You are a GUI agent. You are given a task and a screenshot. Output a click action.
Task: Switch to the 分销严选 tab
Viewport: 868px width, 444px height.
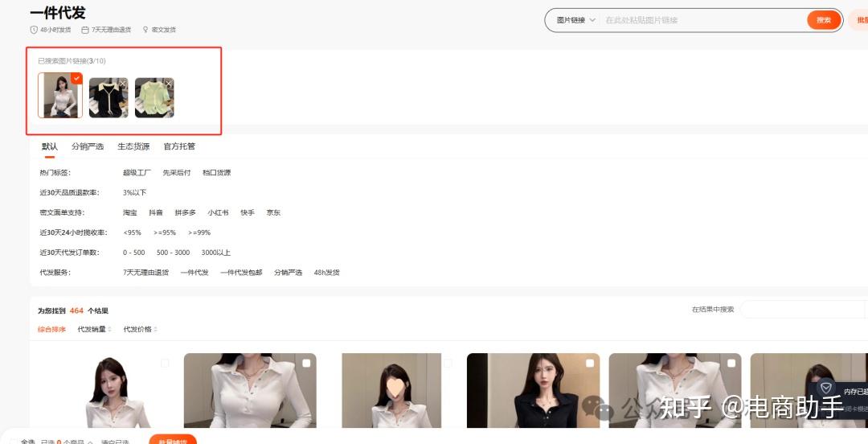click(88, 146)
